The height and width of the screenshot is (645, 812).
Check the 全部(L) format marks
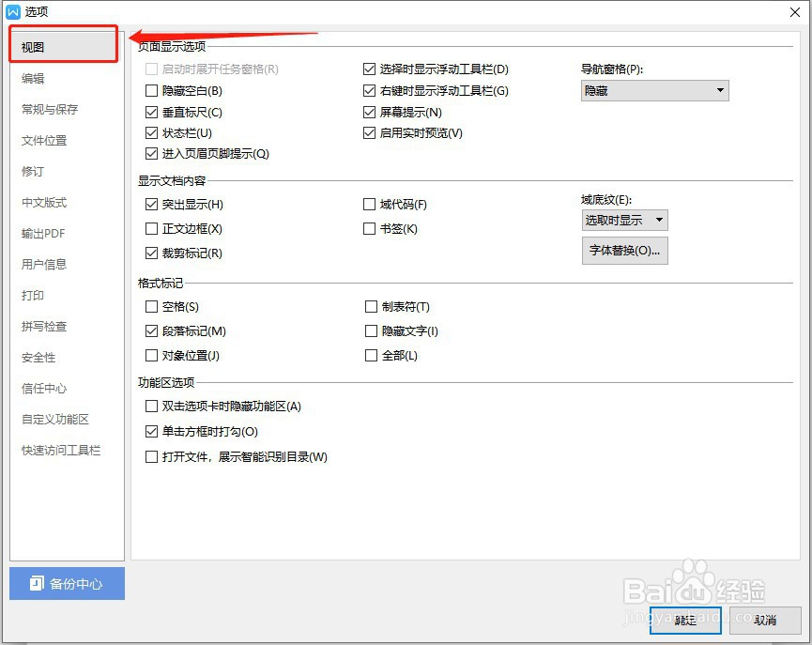[x=371, y=356]
